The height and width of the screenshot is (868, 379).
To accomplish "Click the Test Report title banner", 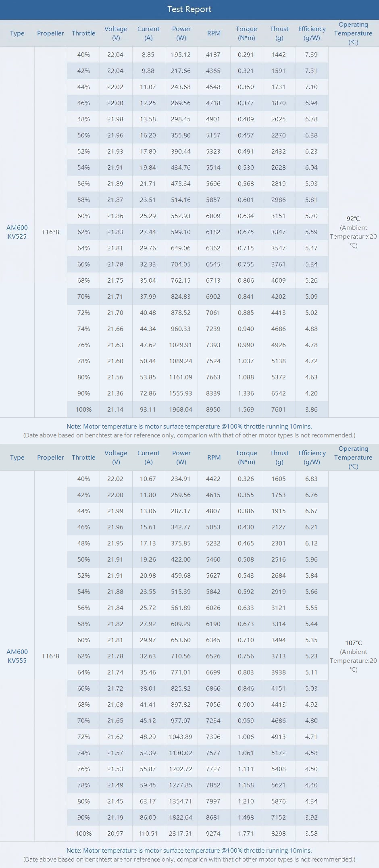I will [189, 9].
